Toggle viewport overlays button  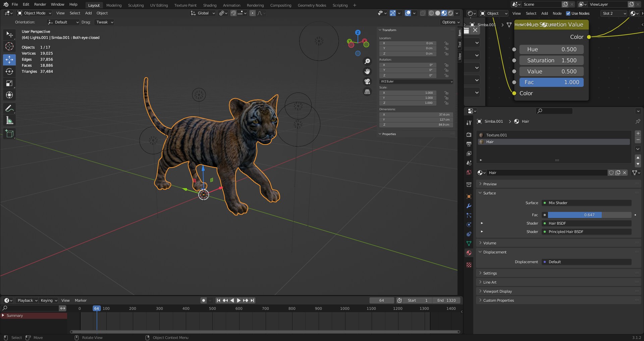[x=408, y=13]
